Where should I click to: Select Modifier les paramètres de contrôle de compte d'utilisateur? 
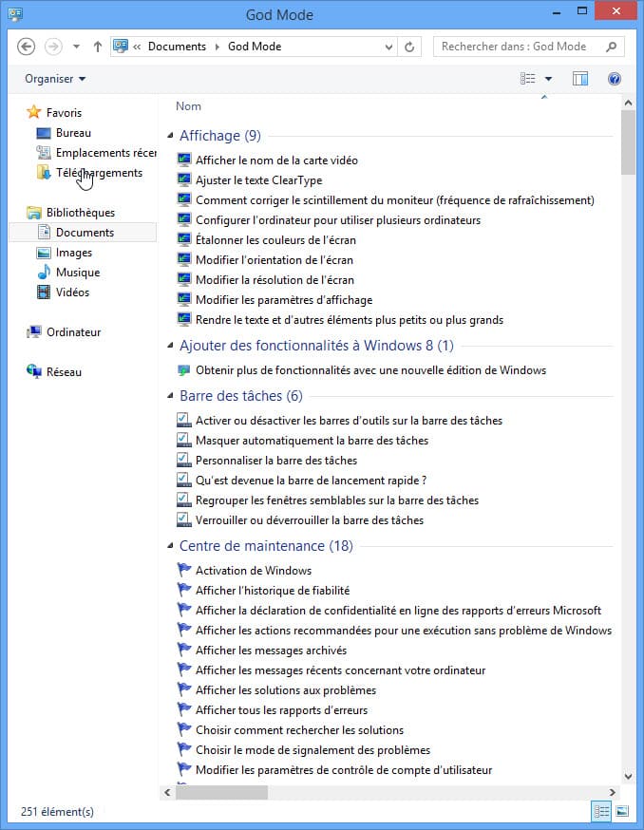344,770
